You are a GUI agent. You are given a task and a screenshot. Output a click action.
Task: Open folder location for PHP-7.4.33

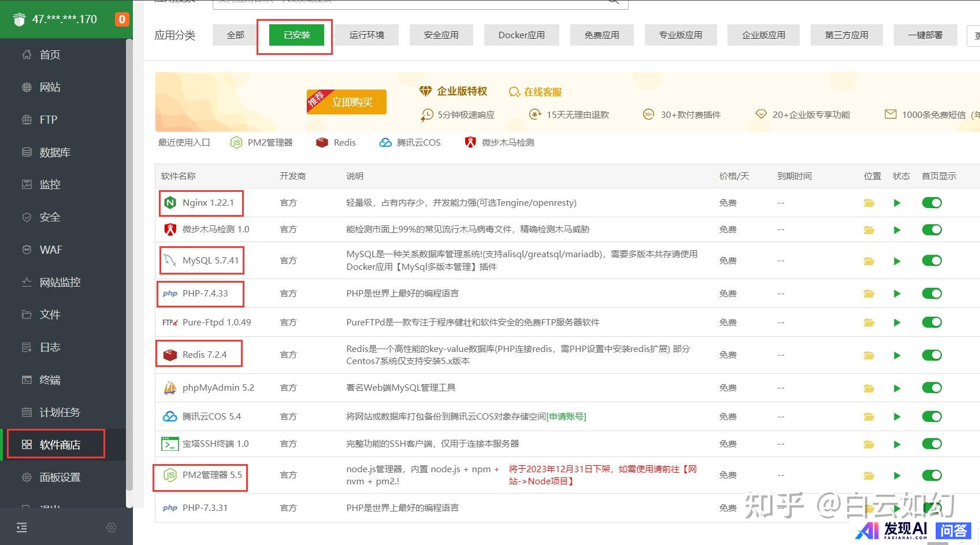click(868, 294)
